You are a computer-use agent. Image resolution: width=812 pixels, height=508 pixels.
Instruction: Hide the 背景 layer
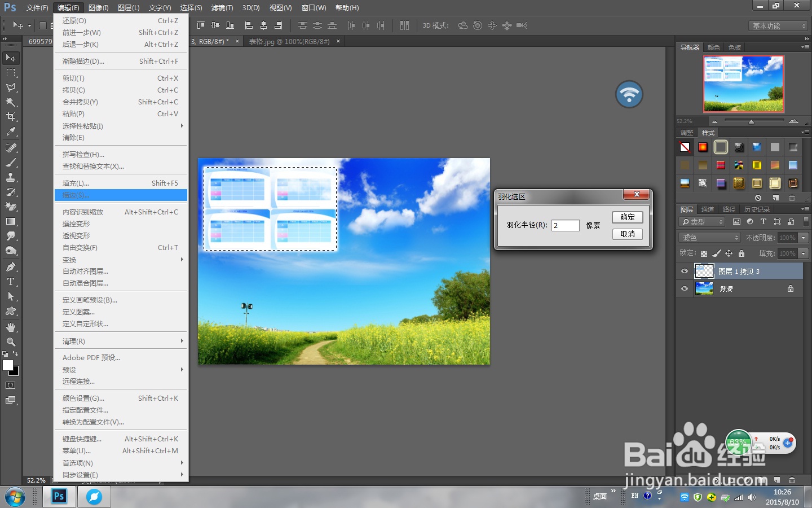pyautogui.click(x=685, y=289)
